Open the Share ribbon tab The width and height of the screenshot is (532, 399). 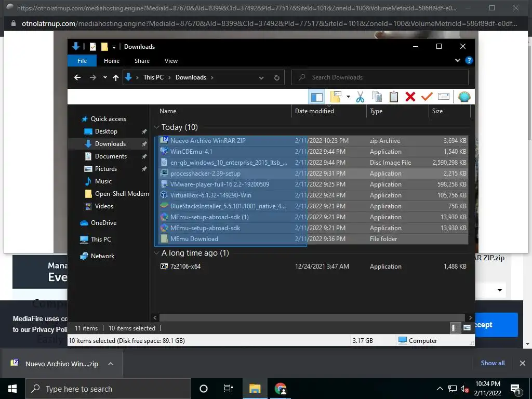pyautogui.click(x=142, y=61)
